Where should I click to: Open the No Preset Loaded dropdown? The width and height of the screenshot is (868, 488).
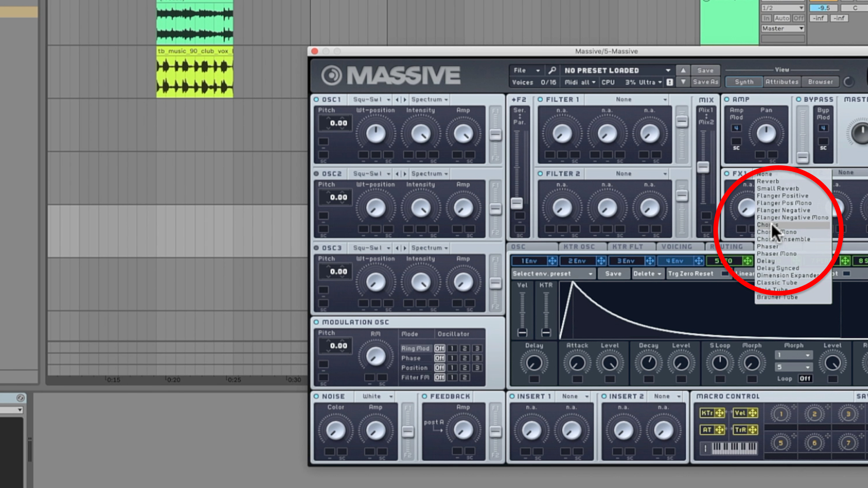point(617,70)
